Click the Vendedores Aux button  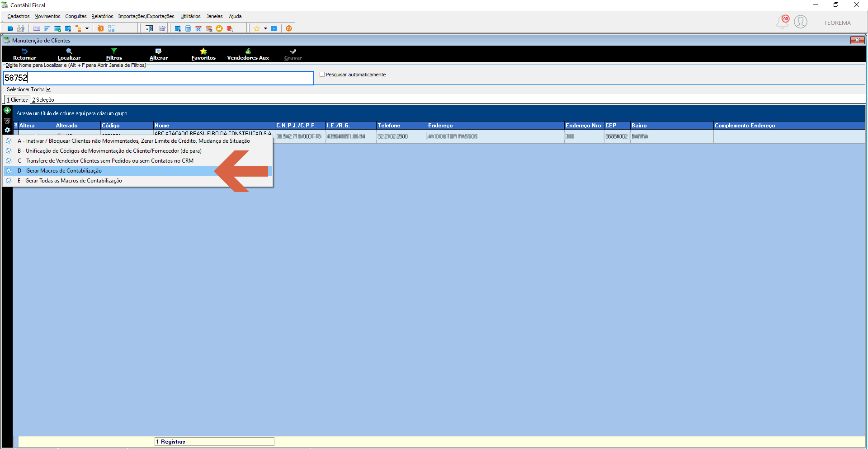click(x=248, y=54)
